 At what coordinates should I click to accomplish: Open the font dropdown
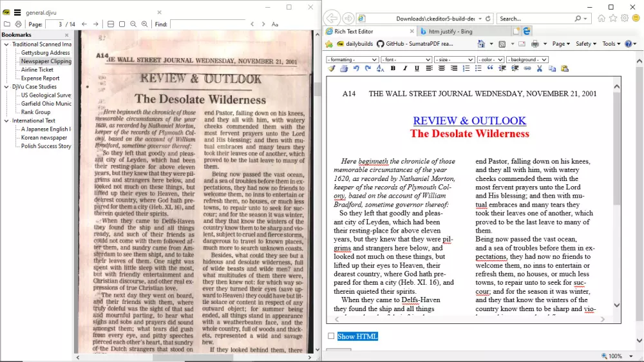[x=406, y=59]
